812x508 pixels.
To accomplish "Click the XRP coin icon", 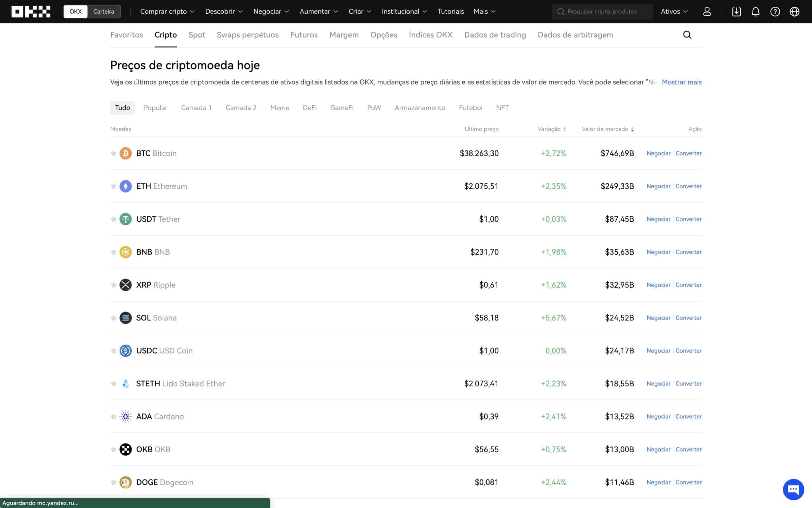I will [x=126, y=285].
